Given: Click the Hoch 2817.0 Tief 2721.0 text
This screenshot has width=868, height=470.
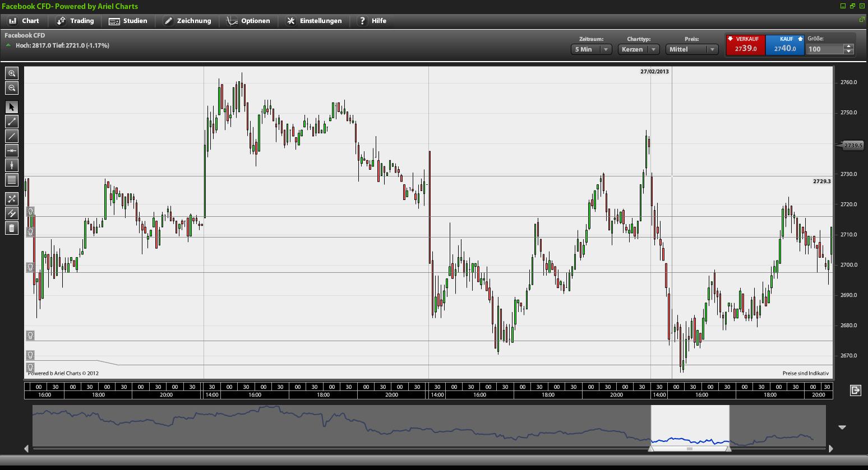Looking at the screenshot, I should click(x=62, y=45).
